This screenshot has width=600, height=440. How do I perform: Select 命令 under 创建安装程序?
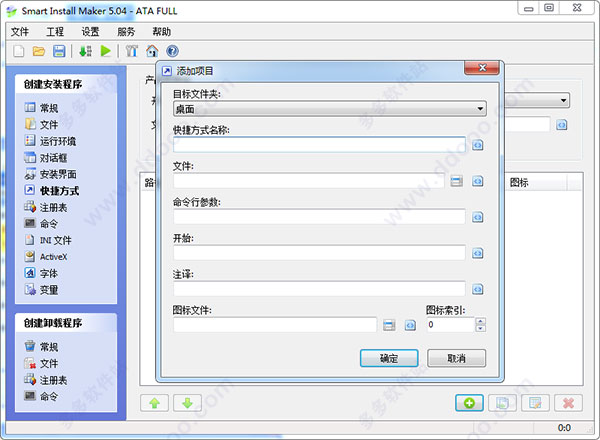(x=41, y=223)
